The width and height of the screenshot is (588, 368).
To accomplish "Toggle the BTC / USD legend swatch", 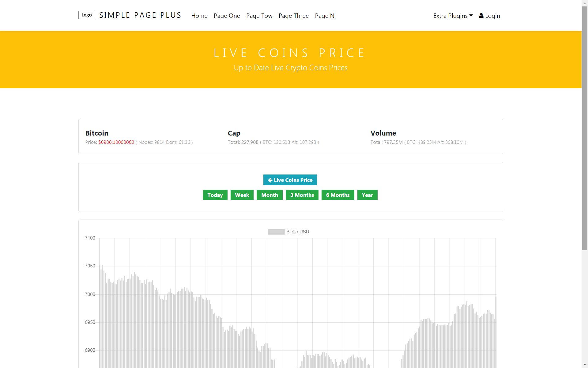I will [x=276, y=232].
